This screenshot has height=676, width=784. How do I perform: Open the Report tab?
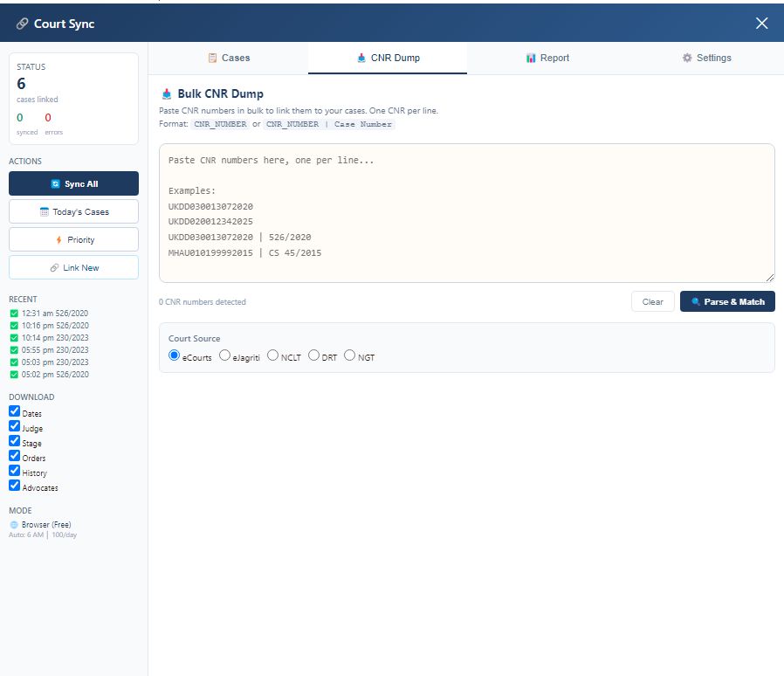tap(547, 58)
